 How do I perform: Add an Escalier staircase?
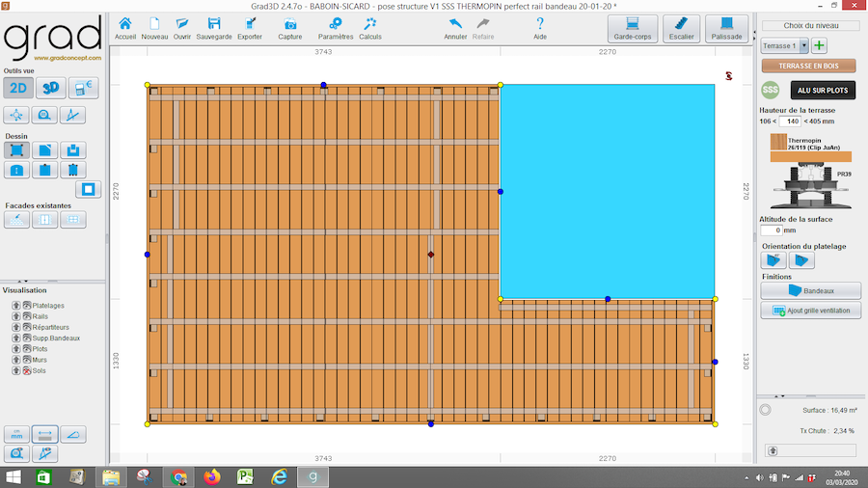(682, 27)
